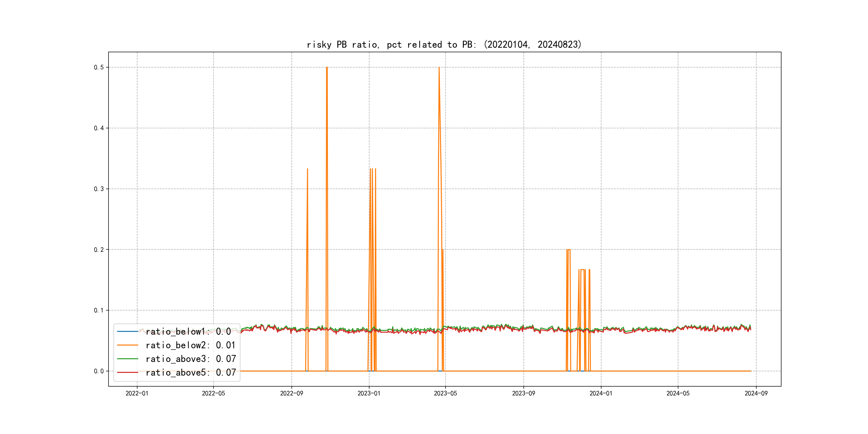Image resolution: width=868 pixels, height=434 pixels.
Task: Click the ratio_above3: 0.07 legend label
Action: point(191,359)
